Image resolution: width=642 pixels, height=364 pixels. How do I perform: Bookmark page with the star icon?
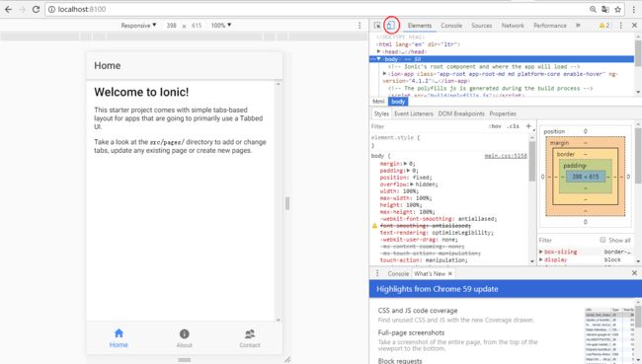click(617, 9)
